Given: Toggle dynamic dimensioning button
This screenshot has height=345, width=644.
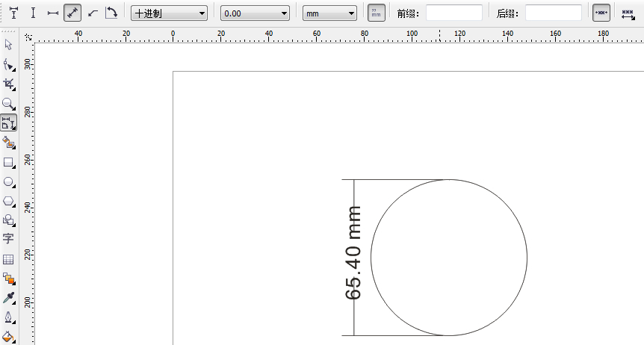Looking at the screenshot, I should point(601,13).
